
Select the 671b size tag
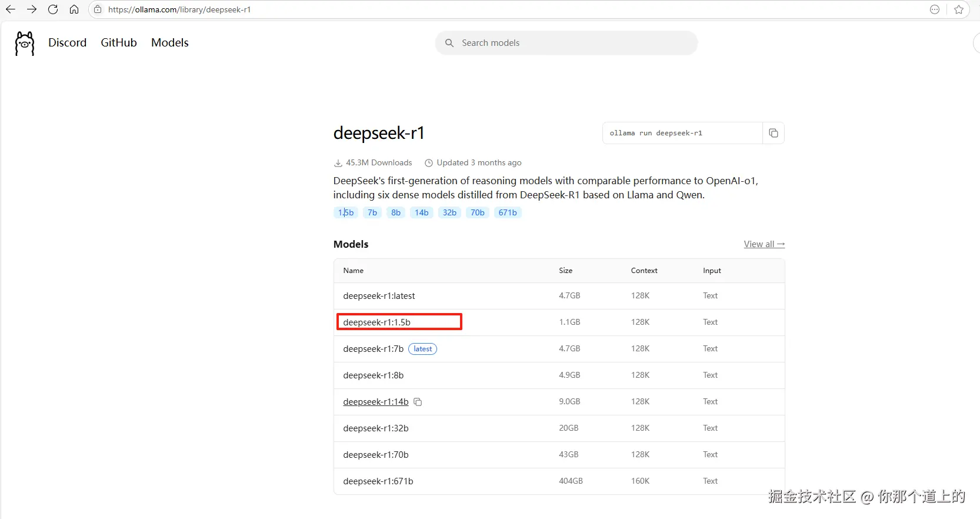[x=508, y=212]
